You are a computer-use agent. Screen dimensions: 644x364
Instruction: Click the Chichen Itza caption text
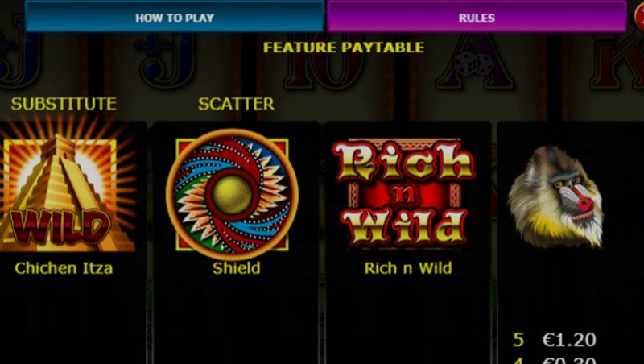pyautogui.click(x=64, y=268)
